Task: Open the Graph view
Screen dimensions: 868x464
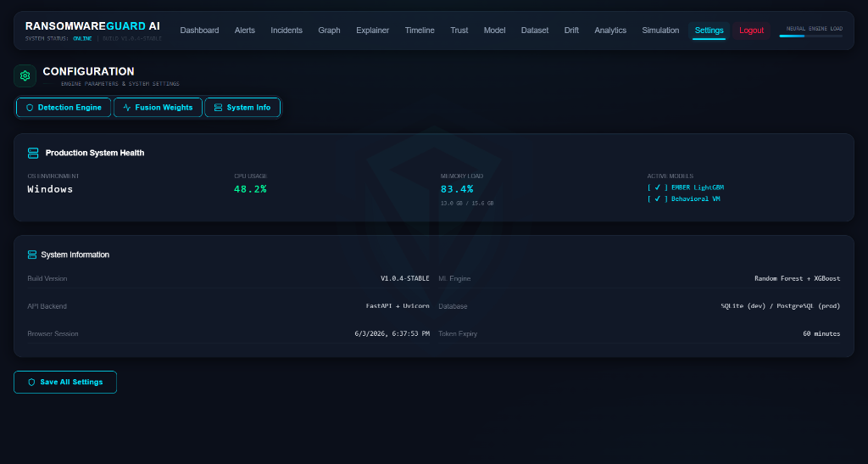Action: [x=329, y=31]
